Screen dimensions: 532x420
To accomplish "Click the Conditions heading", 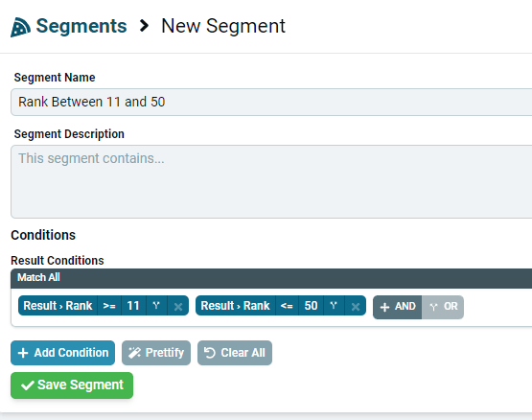I will tap(43, 235).
